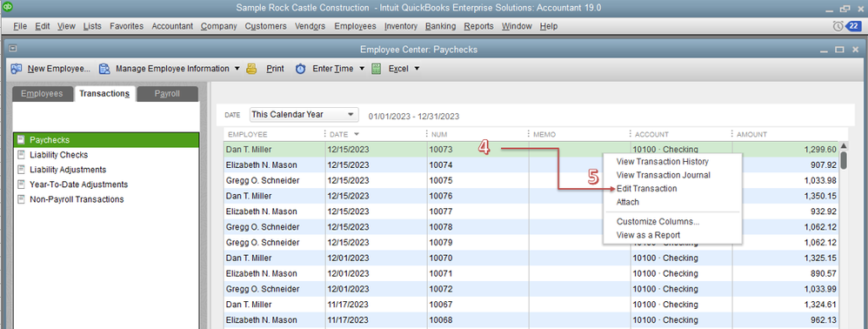
Task: Switch to the Payroll tab
Action: click(167, 94)
